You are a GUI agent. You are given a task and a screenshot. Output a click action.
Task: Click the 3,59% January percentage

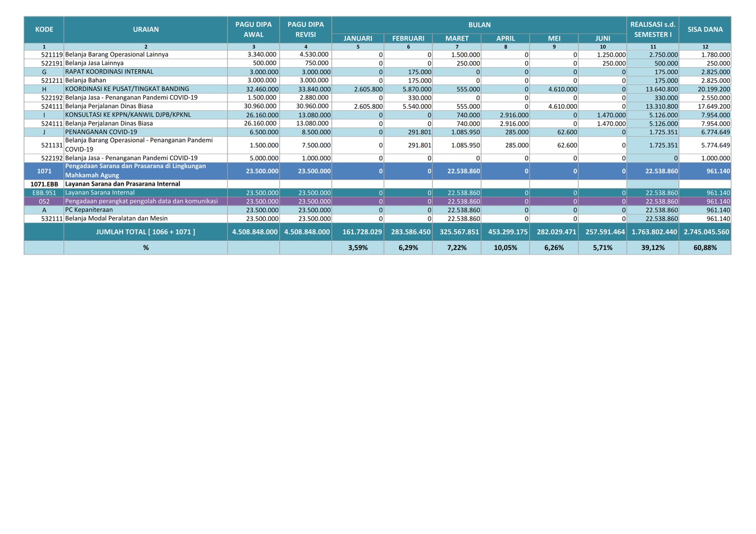point(358,247)
